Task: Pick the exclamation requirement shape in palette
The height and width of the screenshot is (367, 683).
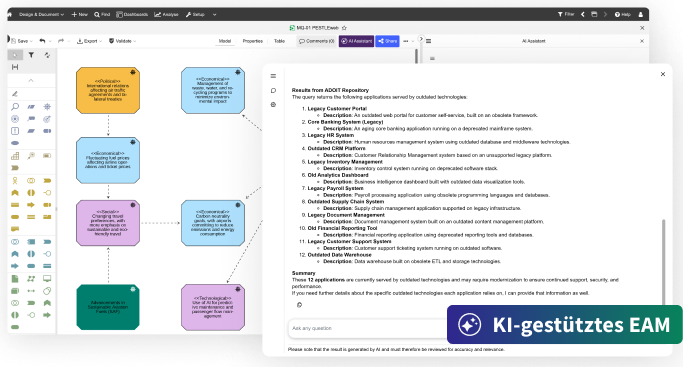Action: (x=15, y=131)
